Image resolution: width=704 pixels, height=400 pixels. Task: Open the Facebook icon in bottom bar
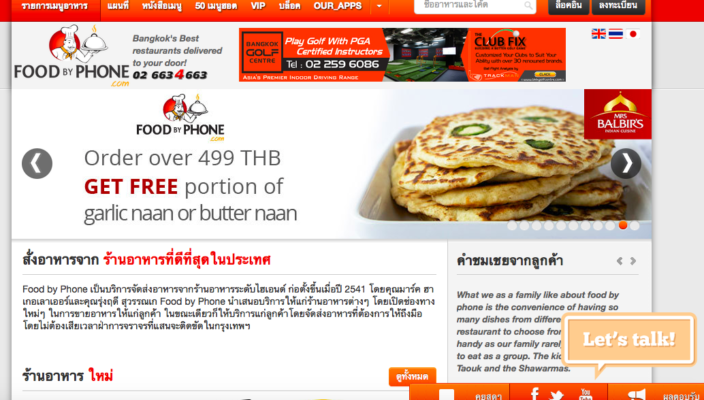(x=535, y=394)
